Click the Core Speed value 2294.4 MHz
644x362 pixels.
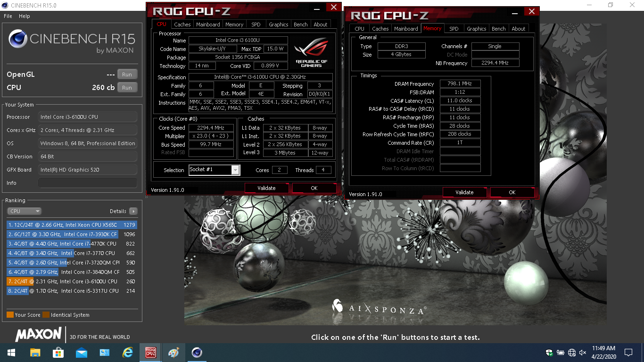[211, 128]
